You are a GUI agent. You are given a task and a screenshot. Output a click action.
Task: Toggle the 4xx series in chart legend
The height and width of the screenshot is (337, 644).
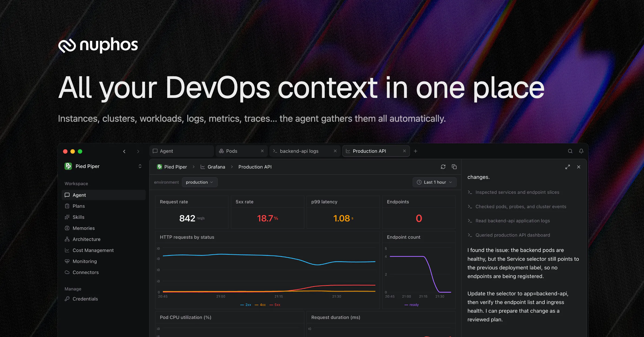[x=260, y=305]
